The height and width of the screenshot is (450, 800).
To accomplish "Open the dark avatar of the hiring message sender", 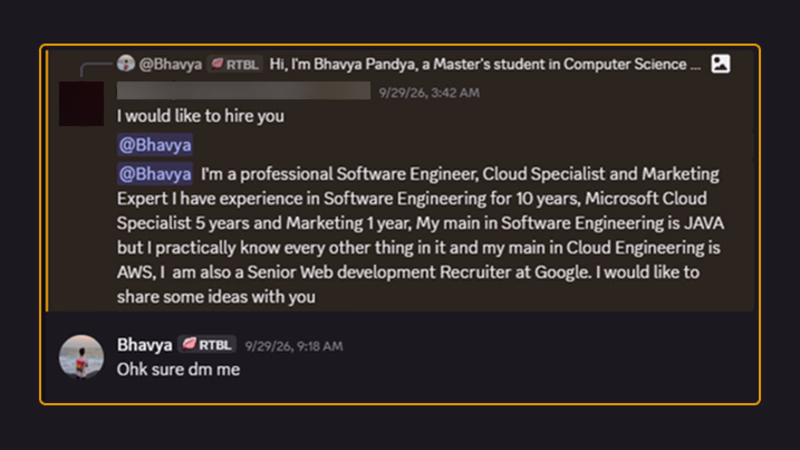I will click(81, 104).
